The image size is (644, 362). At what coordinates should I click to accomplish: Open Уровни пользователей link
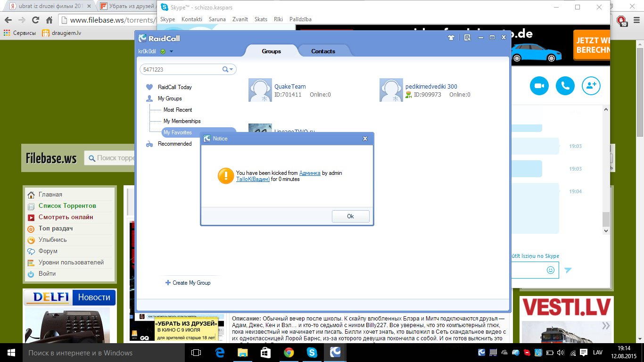[x=71, y=262]
